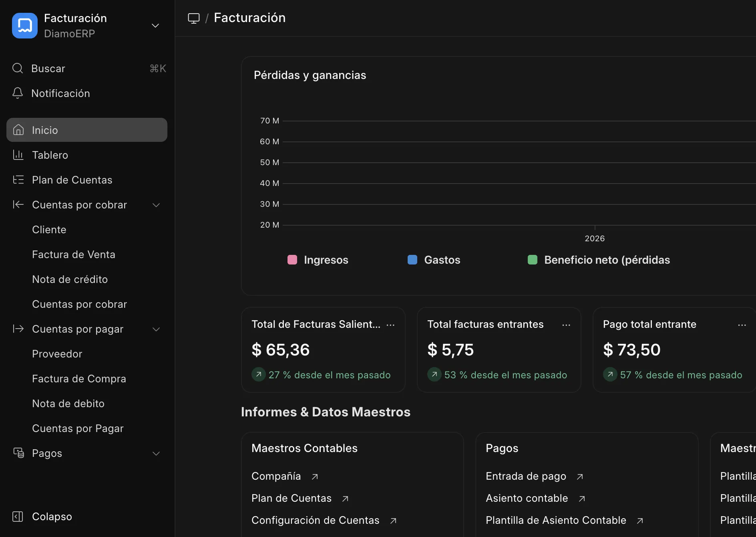
Task: Collapse the Cuentas por cobrar section
Action: click(156, 205)
